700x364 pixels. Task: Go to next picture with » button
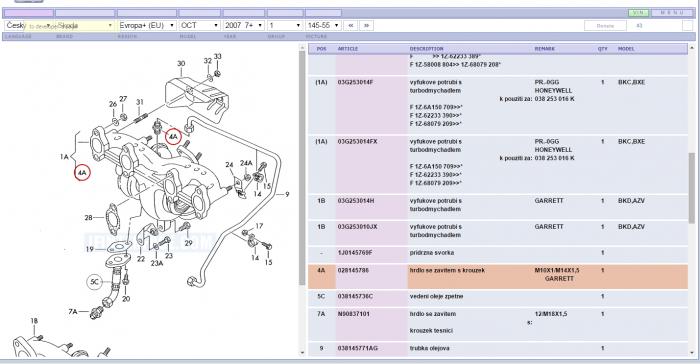point(367,25)
